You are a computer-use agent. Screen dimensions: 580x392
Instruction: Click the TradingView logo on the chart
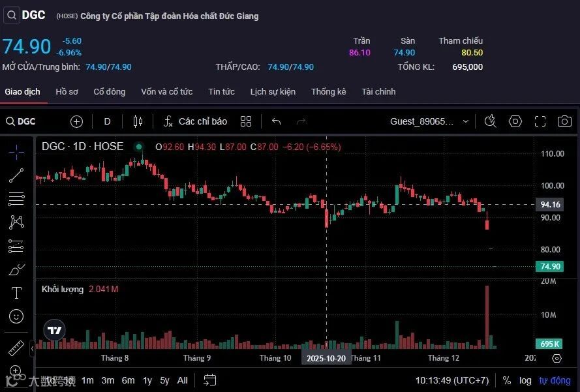(x=54, y=330)
